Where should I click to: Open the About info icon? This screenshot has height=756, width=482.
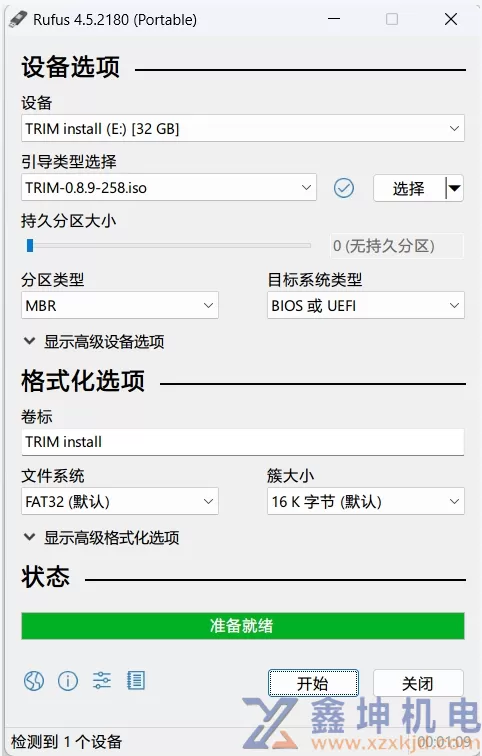click(x=68, y=681)
